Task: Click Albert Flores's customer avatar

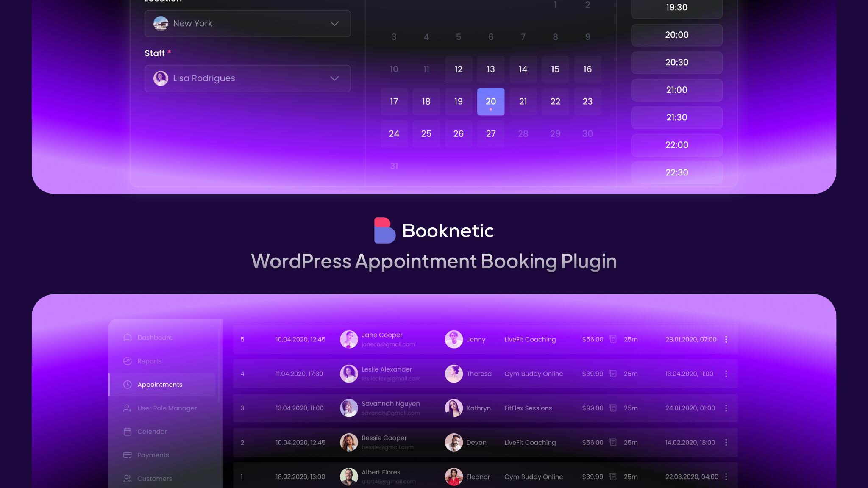Action: pos(349,477)
